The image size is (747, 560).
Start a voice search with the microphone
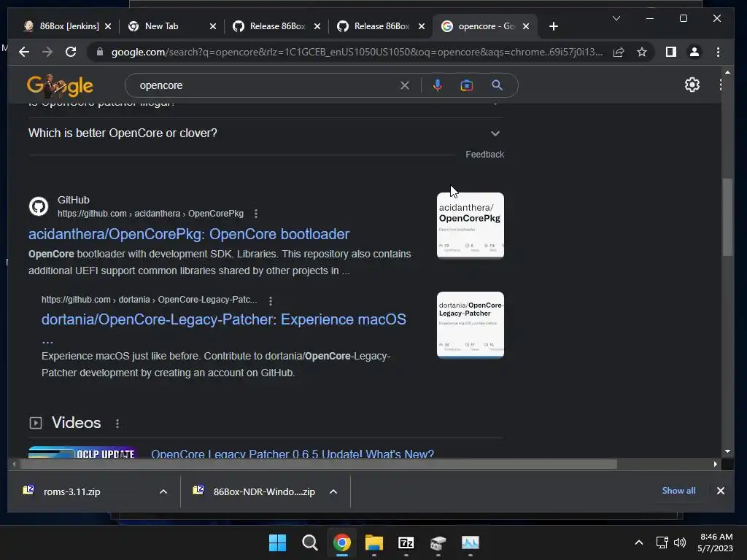438,85
